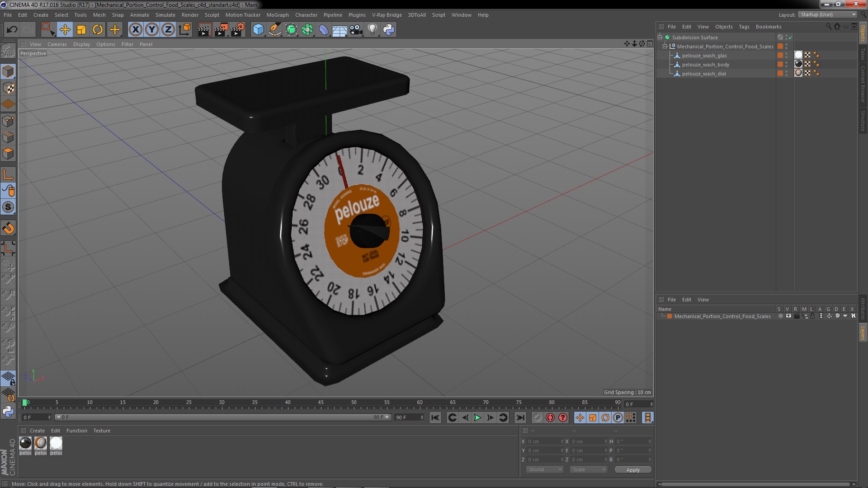Open the Objects menu in Object Manager
This screenshot has width=868, height=488.
click(724, 27)
